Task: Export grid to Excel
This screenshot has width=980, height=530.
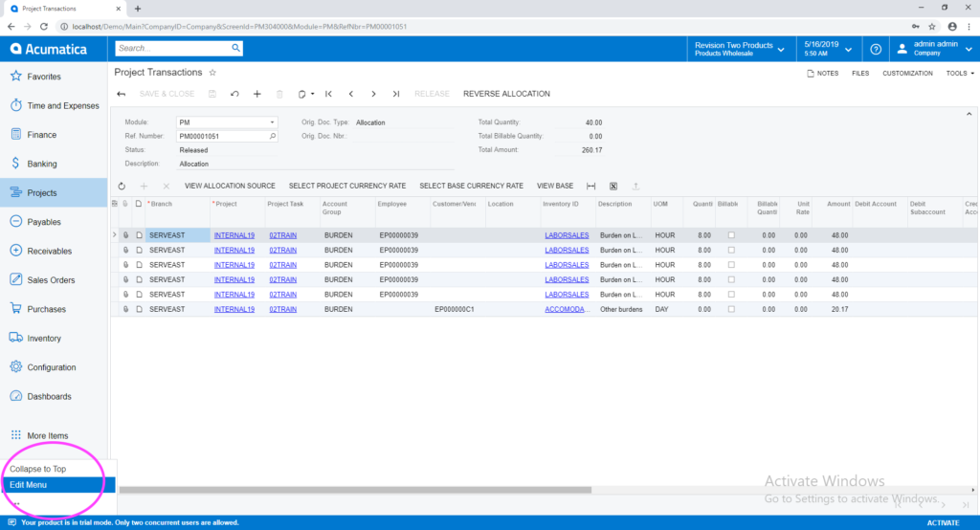Action: click(613, 187)
